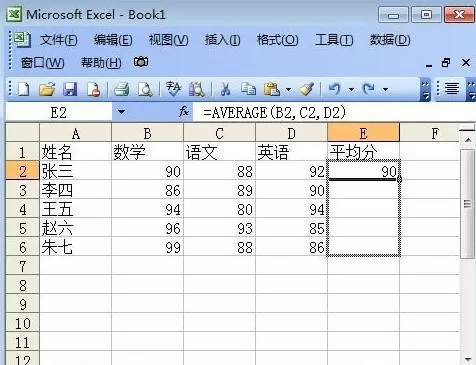Copy selection with the Copy icon
The width and height of the screenshot is (476, 365).
[x=248, y=89]
